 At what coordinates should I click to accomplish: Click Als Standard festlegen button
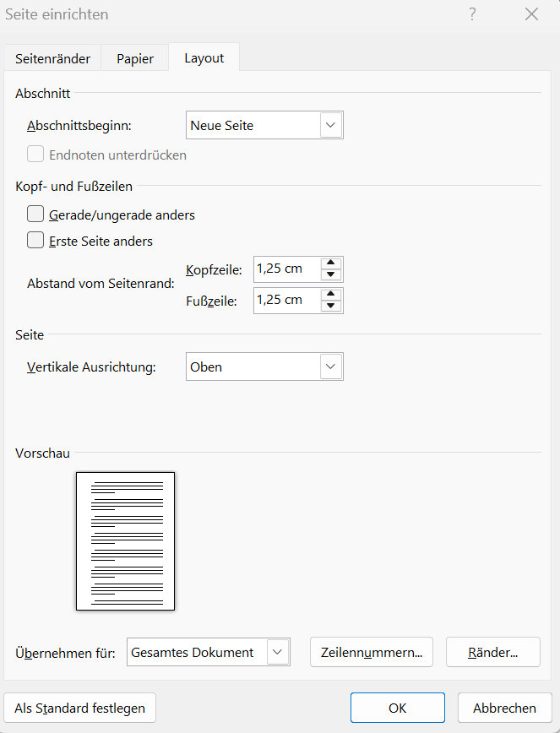pos(80,709)
